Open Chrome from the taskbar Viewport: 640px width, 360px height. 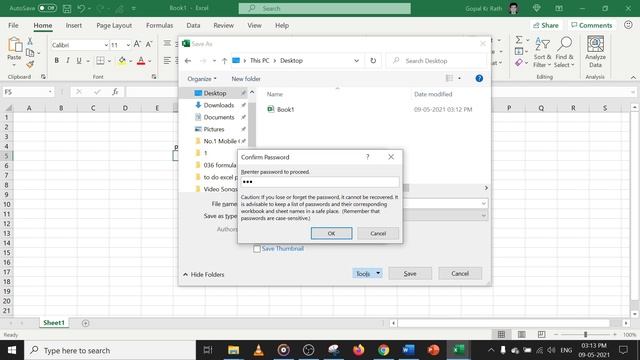tap(383, 350)
